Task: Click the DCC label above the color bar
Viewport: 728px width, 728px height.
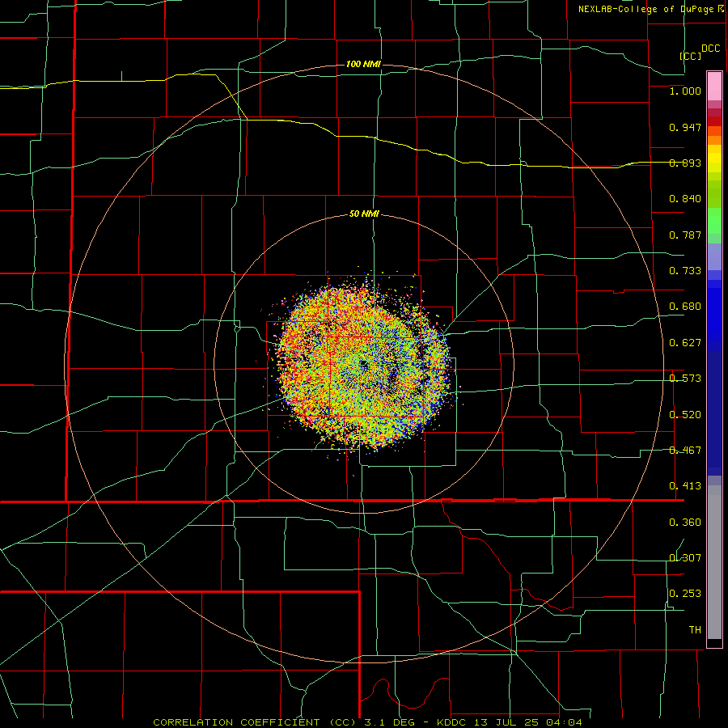Action: (x=710, y=49)
